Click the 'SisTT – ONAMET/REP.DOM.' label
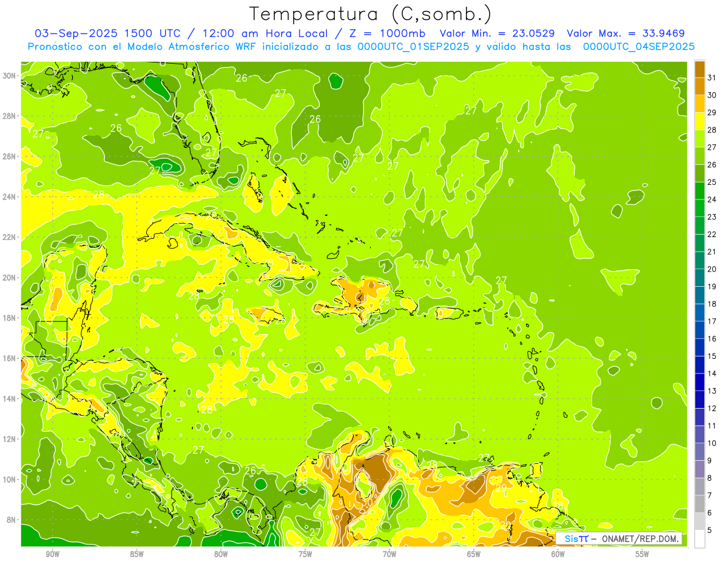The height and width of the screenshot is (562, 728). click(618, 538)
